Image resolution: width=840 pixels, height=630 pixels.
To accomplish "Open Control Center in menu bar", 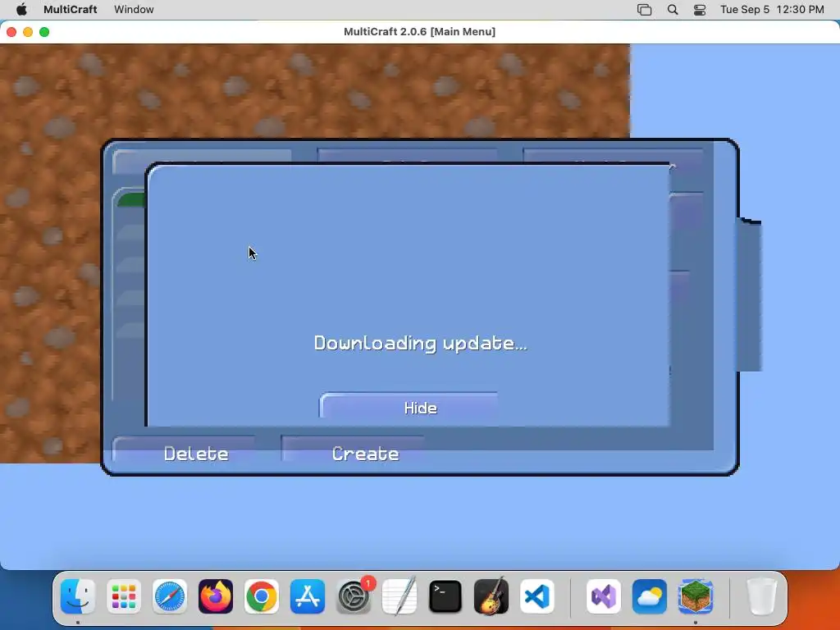I will (700, 10).
